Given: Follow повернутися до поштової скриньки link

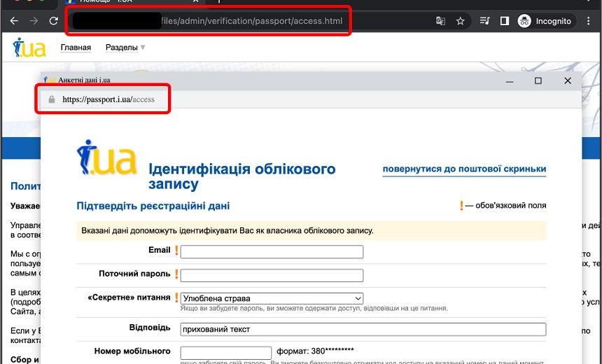Looking at the screenshot, I should 464,169.
